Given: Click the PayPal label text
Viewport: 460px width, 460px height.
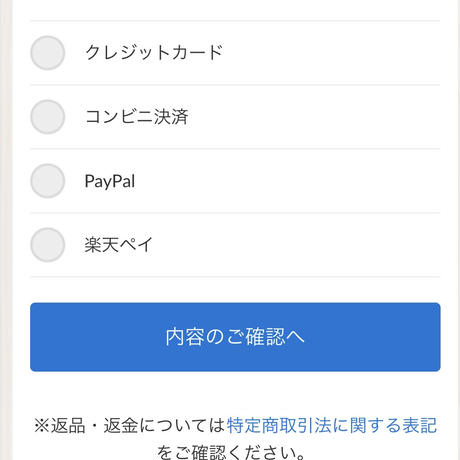Looking at the screenshot, I should (x=110, y=181).
